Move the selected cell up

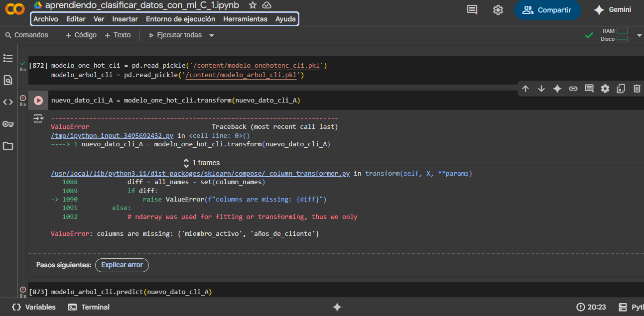[525, 89]
